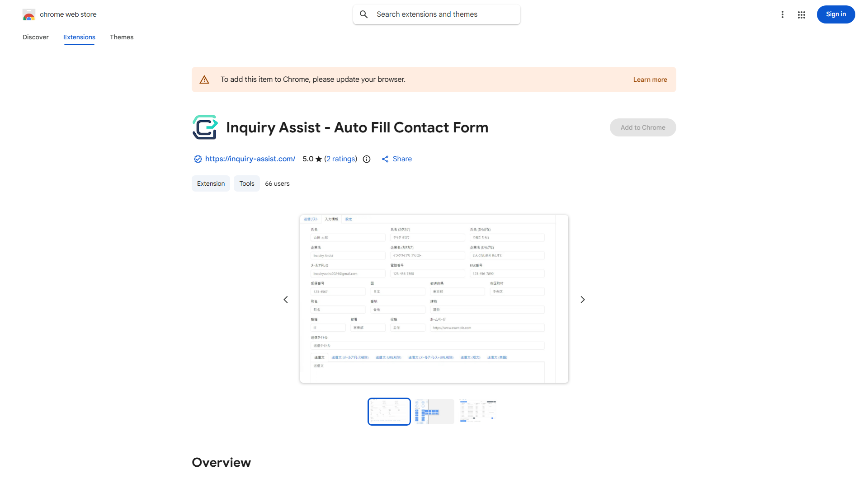Open Chrome Web Store more options menu

coord(783,14)
